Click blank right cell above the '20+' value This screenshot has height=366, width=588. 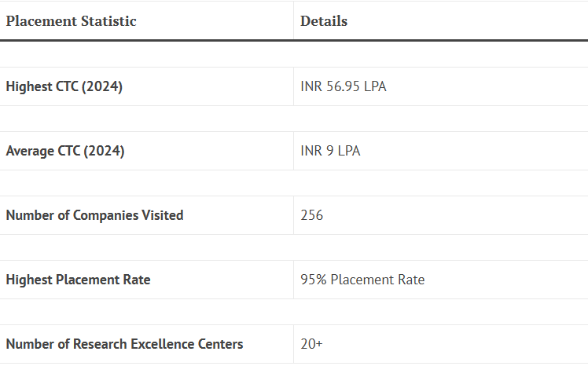click(x=440, y=312)
